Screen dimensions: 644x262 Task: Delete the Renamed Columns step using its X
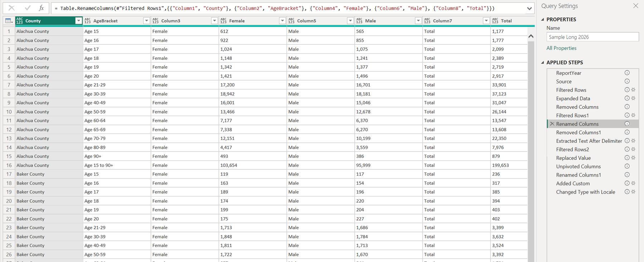click(552, 124)
